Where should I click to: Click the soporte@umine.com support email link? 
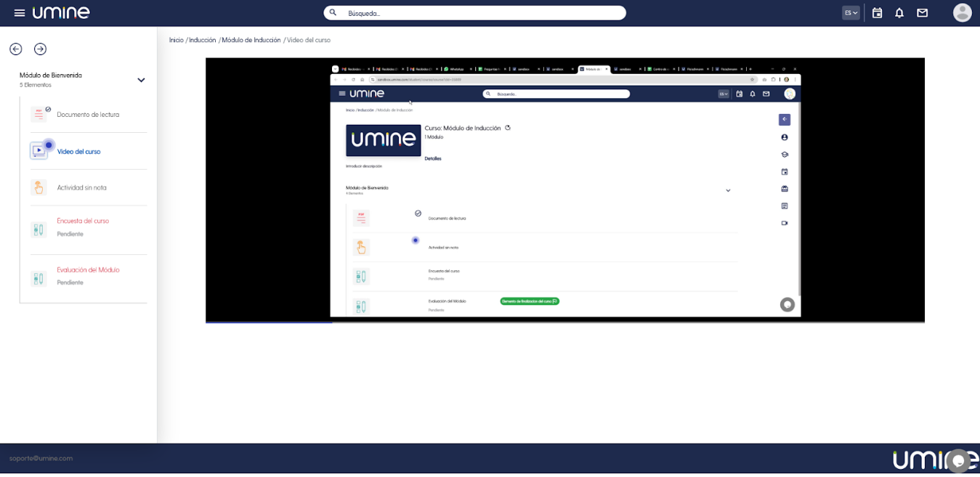click(x=41, y=458)
